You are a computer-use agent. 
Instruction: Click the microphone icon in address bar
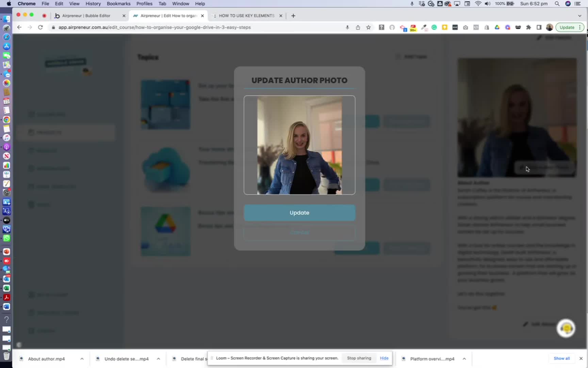click(347, 27)
